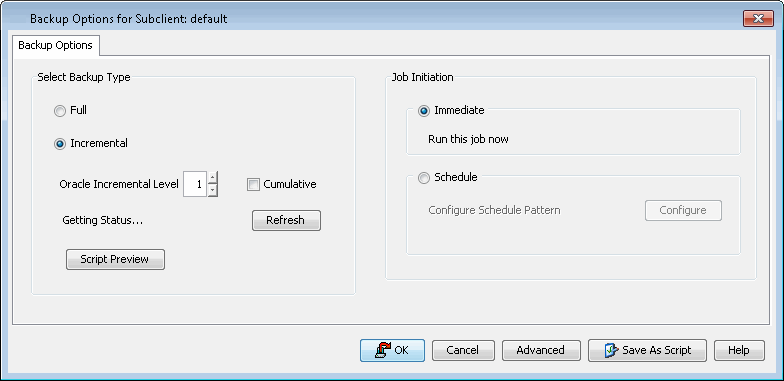Image resolution: width=784 pixels, height=381 pixels.
Task: Cancel the backup options dialog
Action: 463,350
